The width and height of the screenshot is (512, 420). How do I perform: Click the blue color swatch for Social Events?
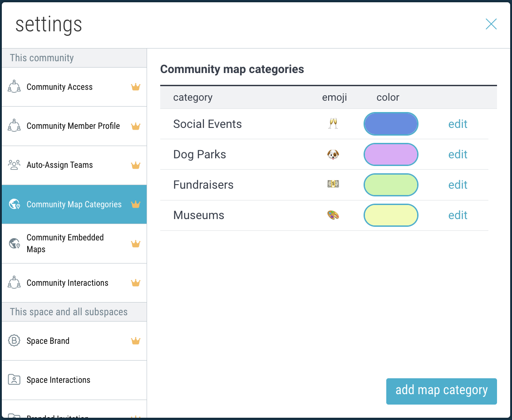click(x=391, y=124)
